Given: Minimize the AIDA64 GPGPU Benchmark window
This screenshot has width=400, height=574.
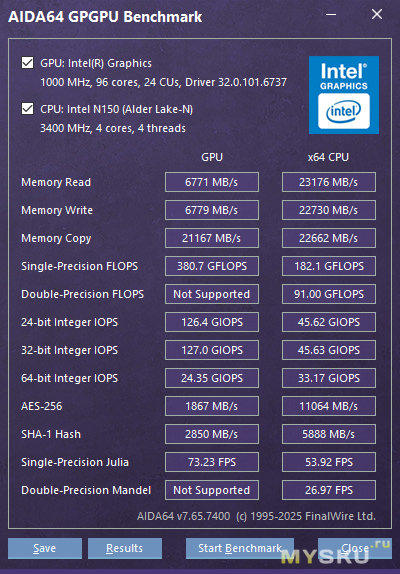Looking at the screenshot, I should [x=331, y=15].
